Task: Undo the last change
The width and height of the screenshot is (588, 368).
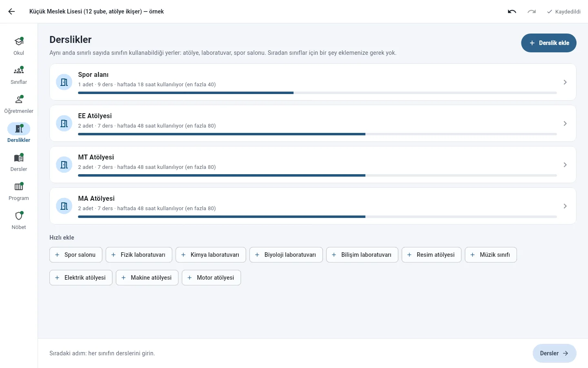Action: click(512, 11)
